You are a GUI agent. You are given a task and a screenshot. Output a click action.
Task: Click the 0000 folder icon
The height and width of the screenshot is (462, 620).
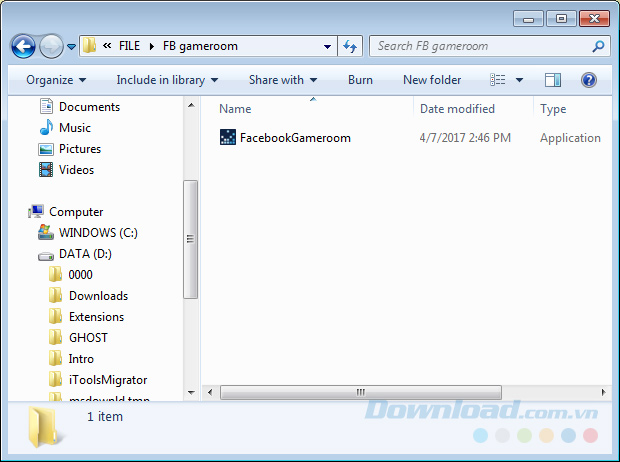55,274
